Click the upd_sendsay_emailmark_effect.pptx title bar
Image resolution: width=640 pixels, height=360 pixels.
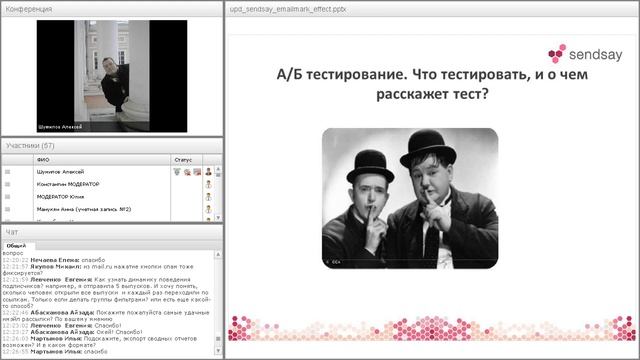432,9
